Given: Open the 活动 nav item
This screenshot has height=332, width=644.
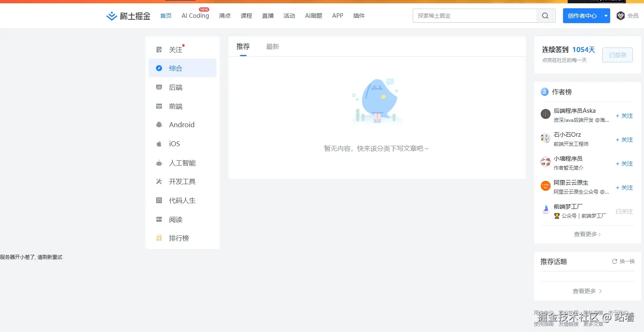Looking at the screenshot, I should (289, 16).
